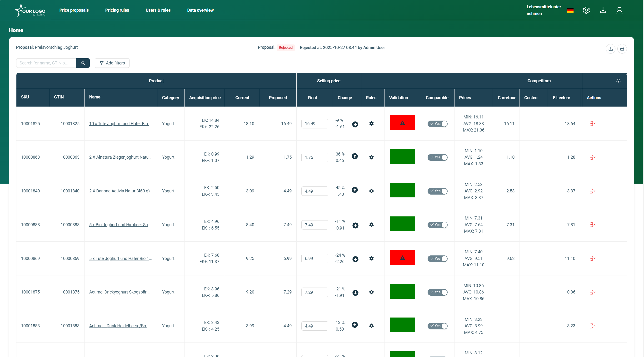Viewport: 644px width, 357px height.
Task: Open table column settings gear
Action: [x=618, y=81]
